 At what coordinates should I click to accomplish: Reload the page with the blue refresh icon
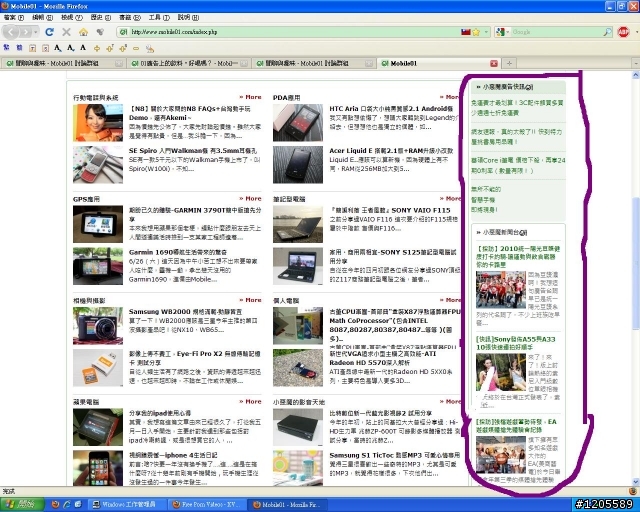(50, 32)
